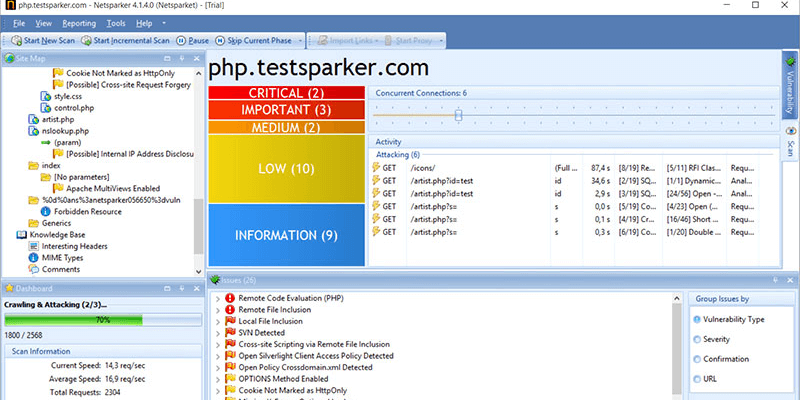Expand the Local File Inclusion issue
Viewport: 800px width, 400px height.
click(x=218, y=321)
